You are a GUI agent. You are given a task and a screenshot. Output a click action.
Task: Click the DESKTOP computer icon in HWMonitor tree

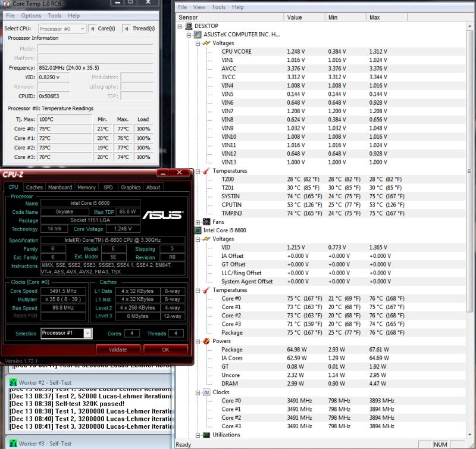point(189,26)
